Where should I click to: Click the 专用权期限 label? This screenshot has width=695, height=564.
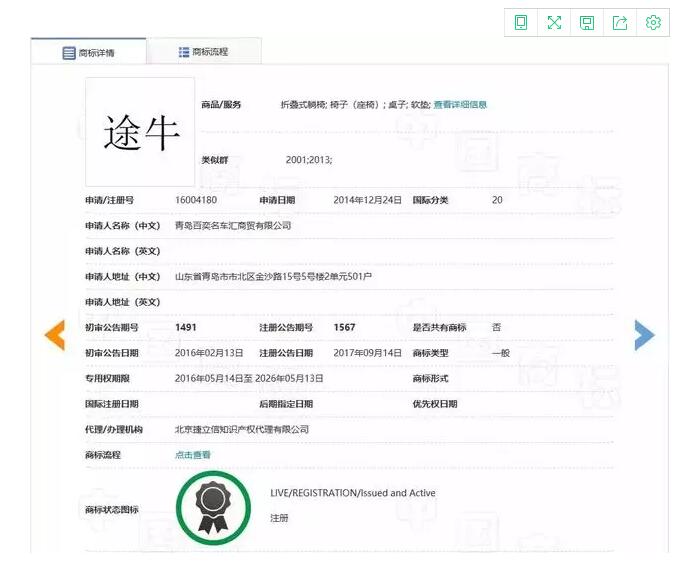[x=107, y=379]
